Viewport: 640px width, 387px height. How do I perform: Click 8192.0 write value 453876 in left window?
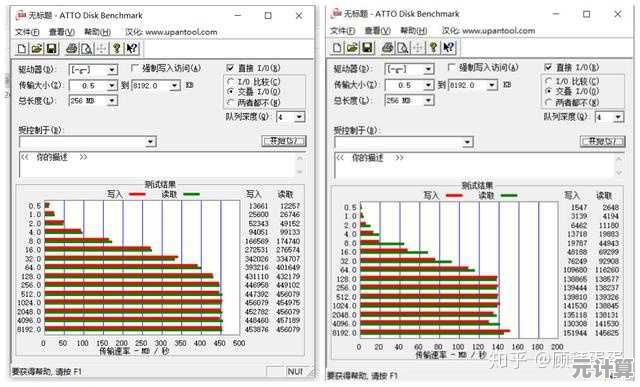257,329
